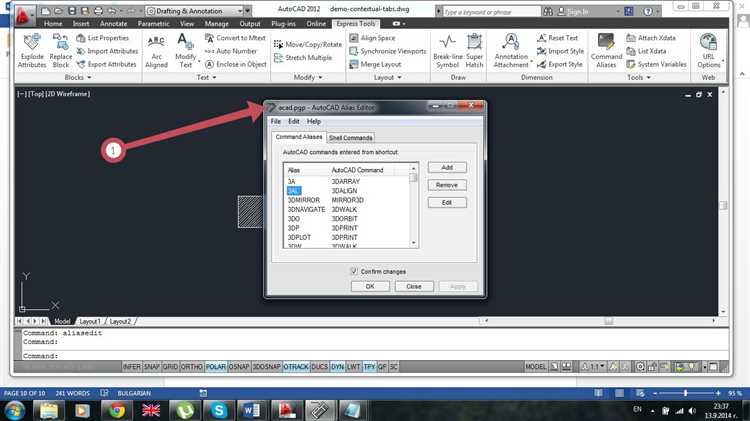The width and height of the screenshot is (750, 421).
Task: Toggle ORTHO mode in status bar
Action: (x=192, y=366)
